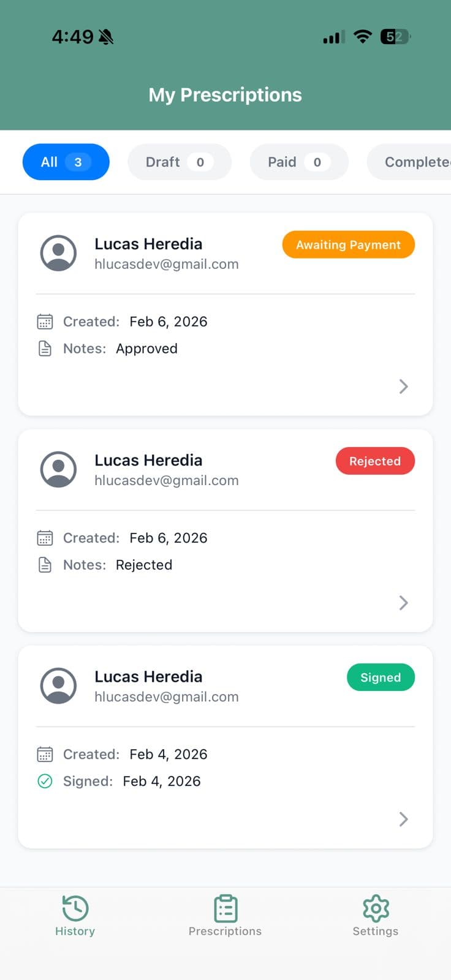
Task: Switch to the Draft filter
Action: [x=179, y=162]
